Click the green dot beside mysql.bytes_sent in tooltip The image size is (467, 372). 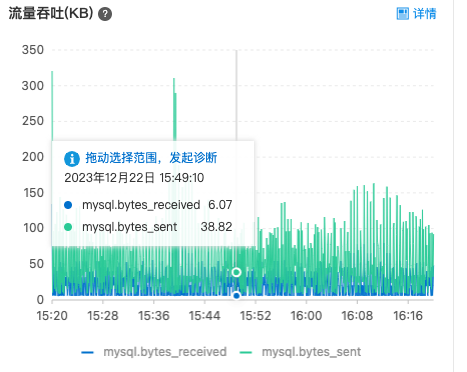coord(68,227)
